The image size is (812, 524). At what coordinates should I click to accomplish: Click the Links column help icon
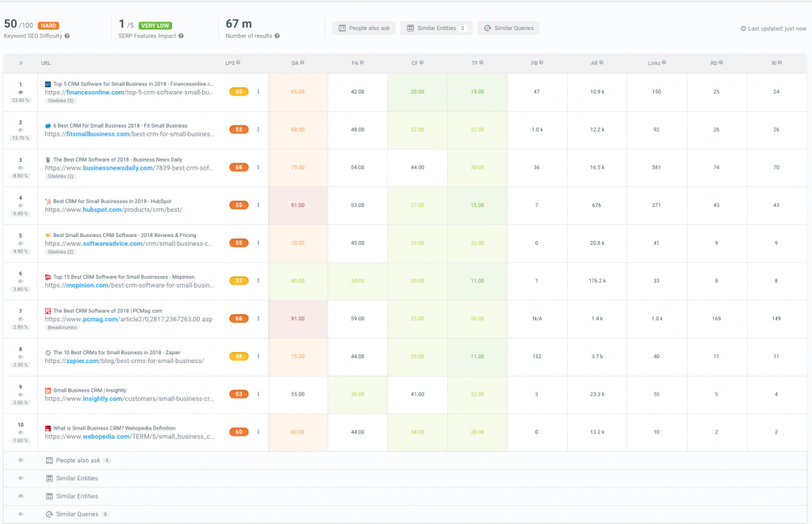click(x=664, y=63)
